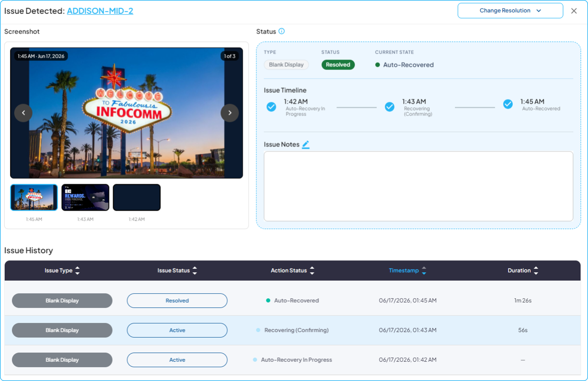Click the Blank Display type badge in Status

[x=286, y=64]
